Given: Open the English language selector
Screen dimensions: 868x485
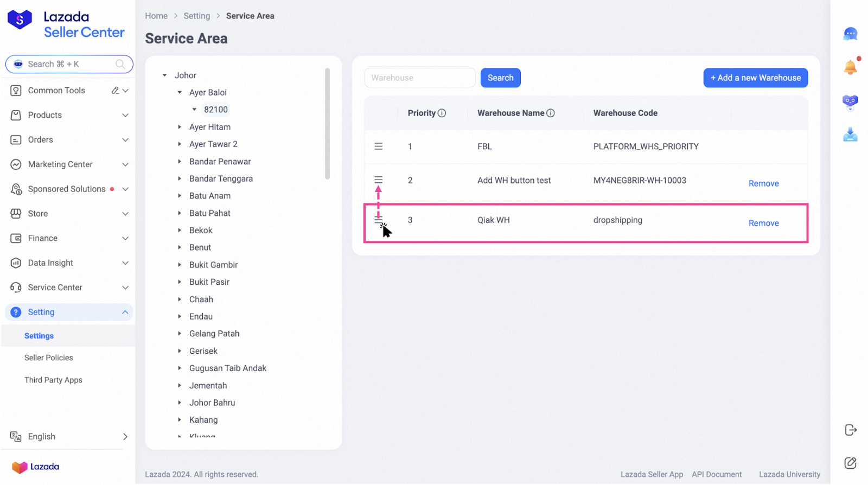Looking at the screenshot, I should [69, 437].
